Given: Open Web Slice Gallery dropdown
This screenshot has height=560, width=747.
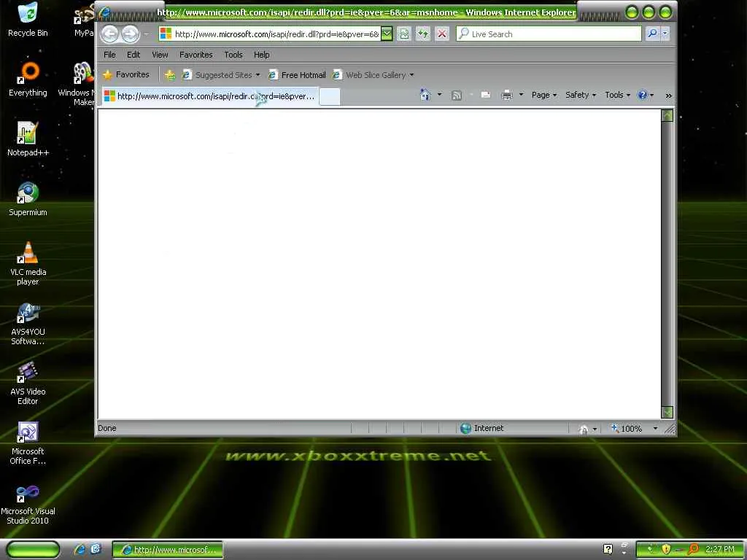Looking at the screenshot, I should (x=411, y=75).
